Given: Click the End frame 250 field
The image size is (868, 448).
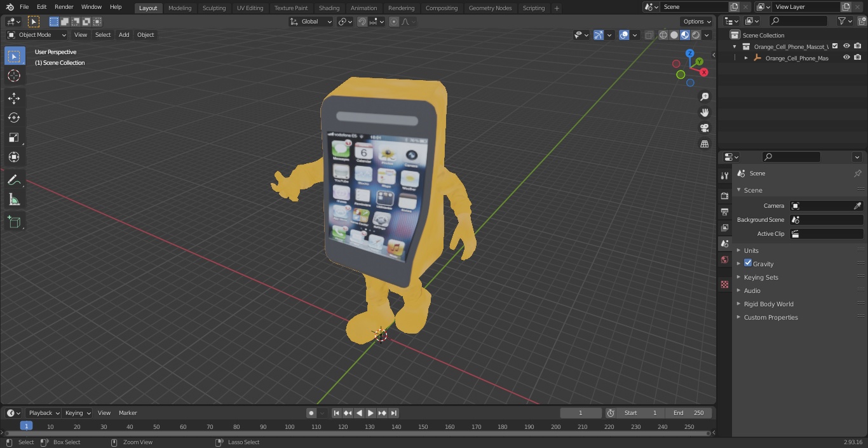Looking at the screenshot, I should [x=689, y=413].
